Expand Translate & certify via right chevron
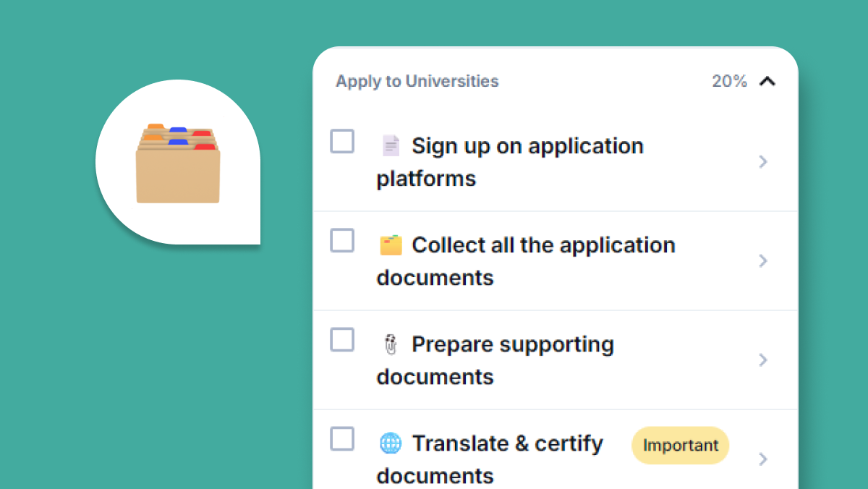The image size is (868, 489). tap(763, 459)
